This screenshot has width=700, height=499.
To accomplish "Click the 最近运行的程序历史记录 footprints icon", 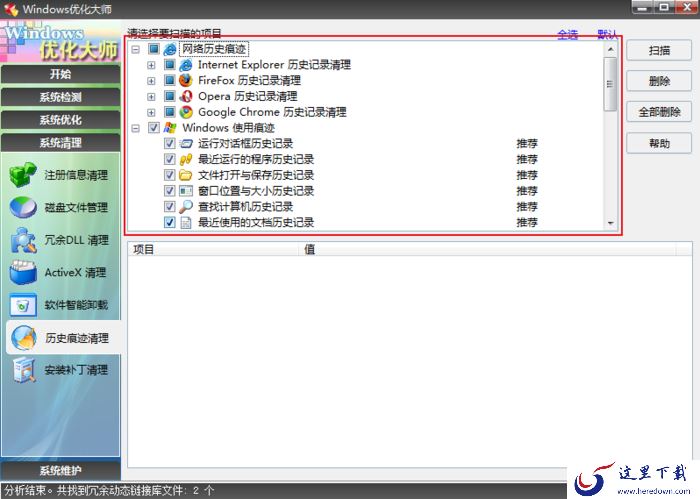I will tap(185, 159).
